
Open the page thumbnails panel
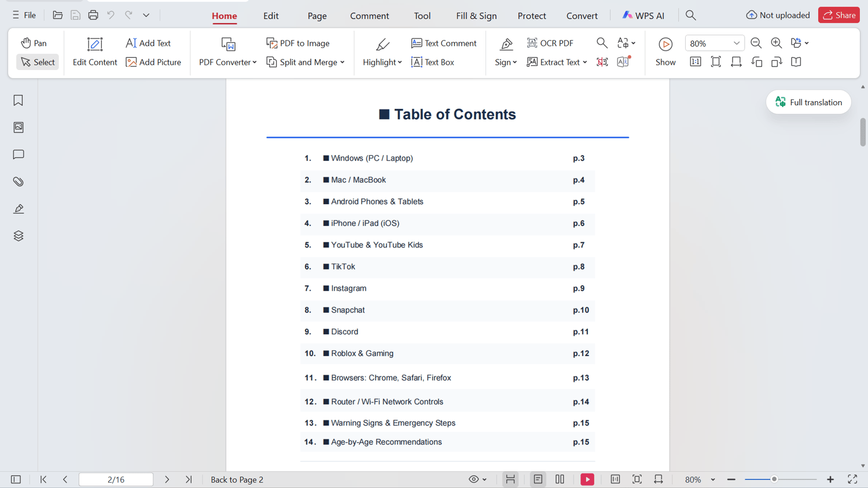click(x=19, y=127)
